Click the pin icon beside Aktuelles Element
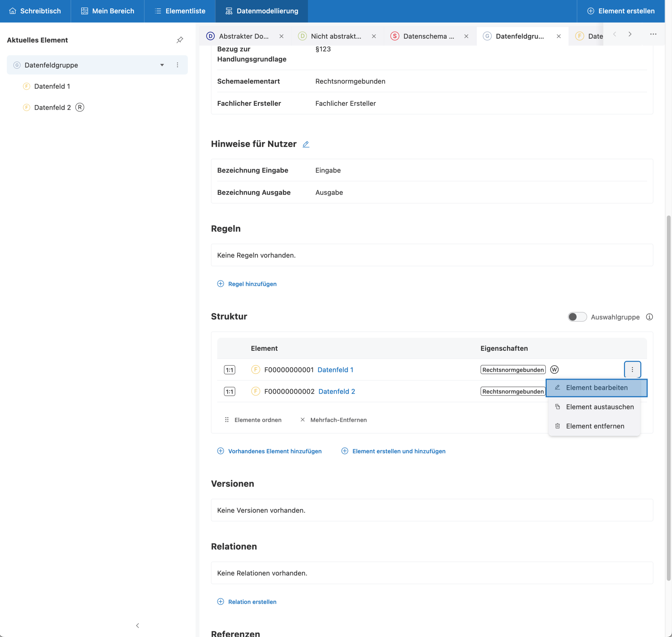 pyautogui.click(x=180, y=40)
